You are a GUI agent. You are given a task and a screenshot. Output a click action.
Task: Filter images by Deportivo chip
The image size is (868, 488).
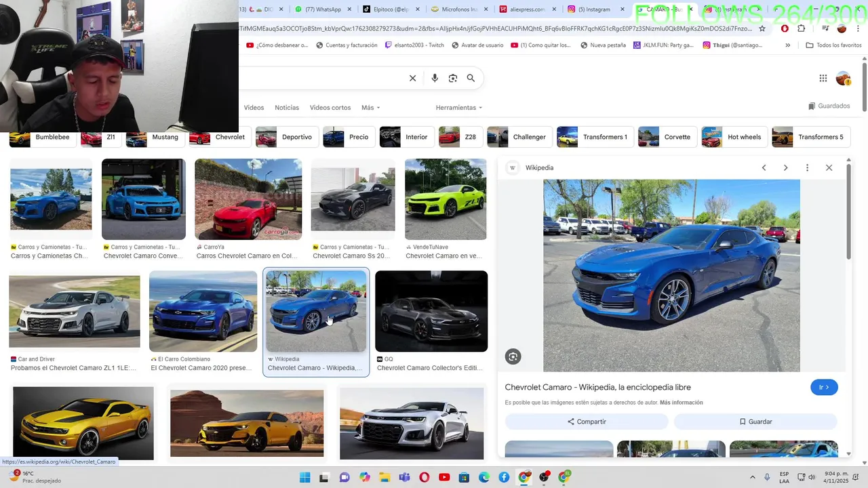(x=286, y=137)
